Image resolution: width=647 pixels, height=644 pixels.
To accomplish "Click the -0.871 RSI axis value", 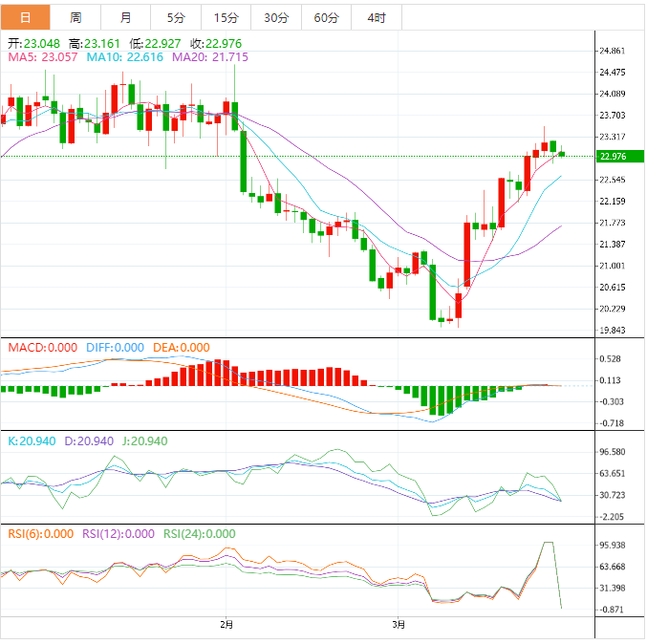I will pyautogui.click(x=612, y=610).
